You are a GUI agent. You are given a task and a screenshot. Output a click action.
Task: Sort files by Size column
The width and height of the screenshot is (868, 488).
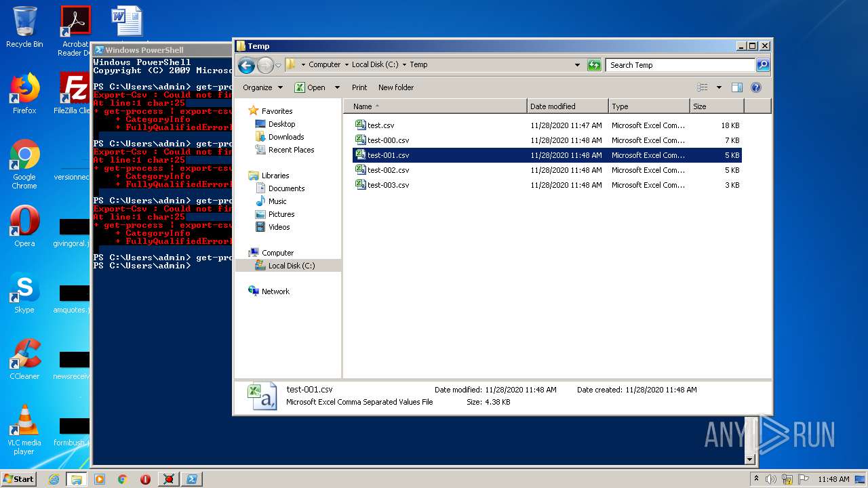click(717, 106)
